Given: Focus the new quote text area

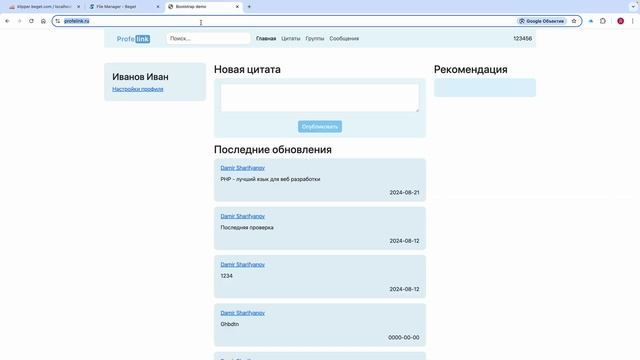Looking at the screenshot, I should [320, 98].
